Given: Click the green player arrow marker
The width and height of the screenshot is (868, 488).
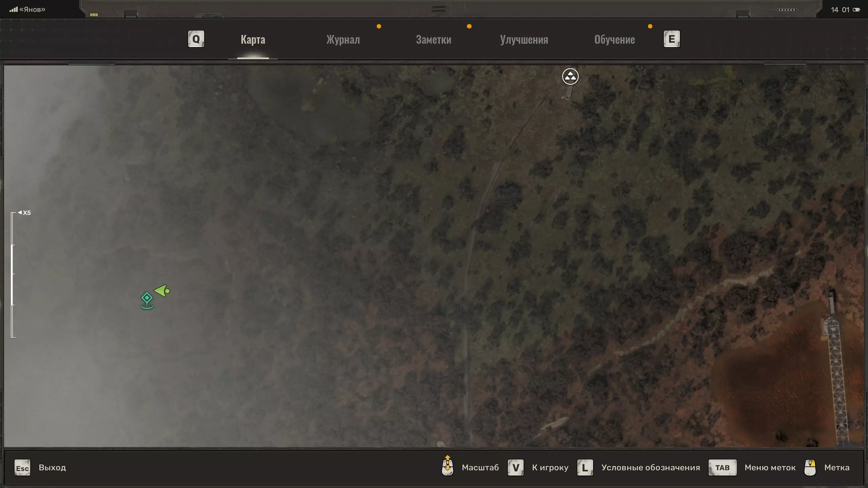Looking at the screenshot, I should pyautogui.click(x=162, y=291).
